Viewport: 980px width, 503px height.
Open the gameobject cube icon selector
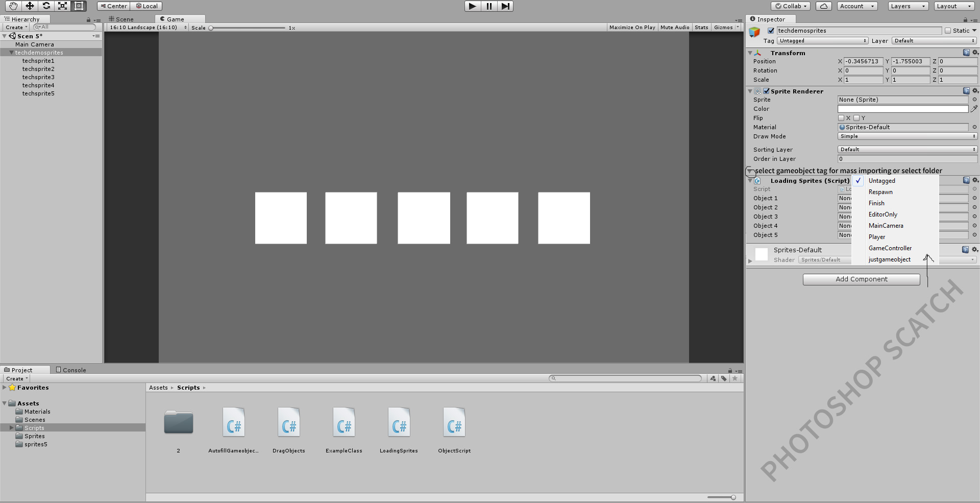coord(754,32)
